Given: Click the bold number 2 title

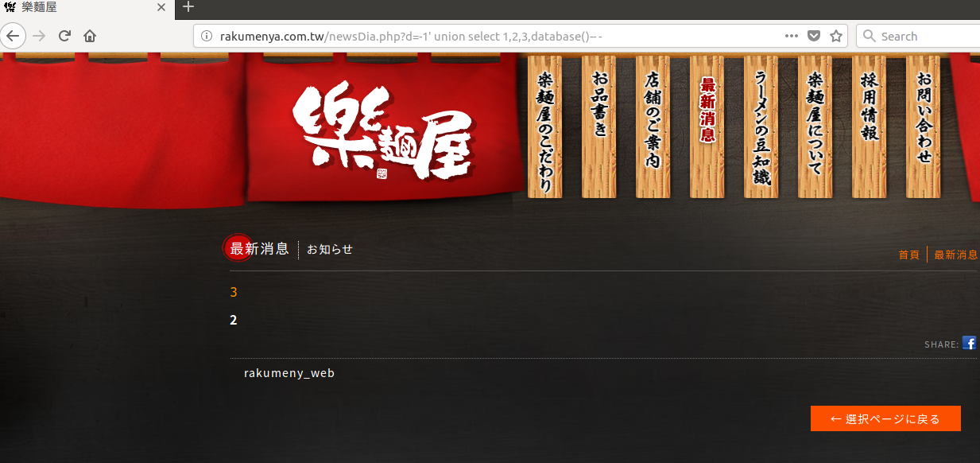Looking at the screenshot, I should [x=234, y=321].
